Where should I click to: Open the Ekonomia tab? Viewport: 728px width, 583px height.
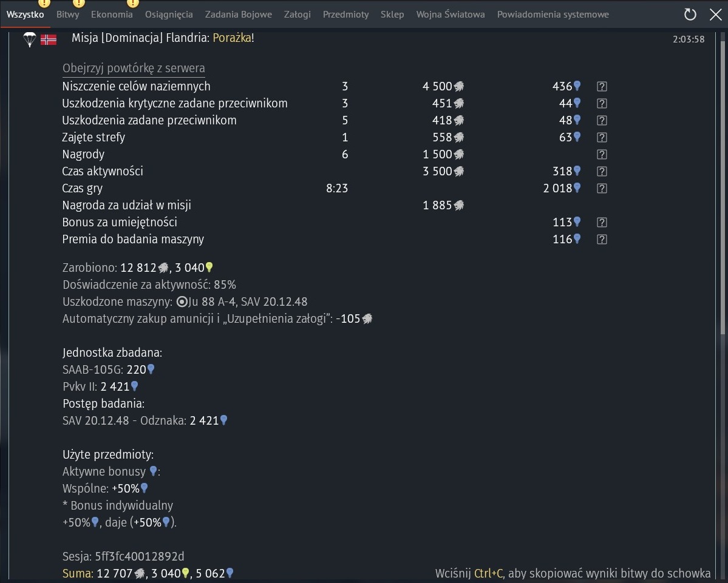(112, 15)
